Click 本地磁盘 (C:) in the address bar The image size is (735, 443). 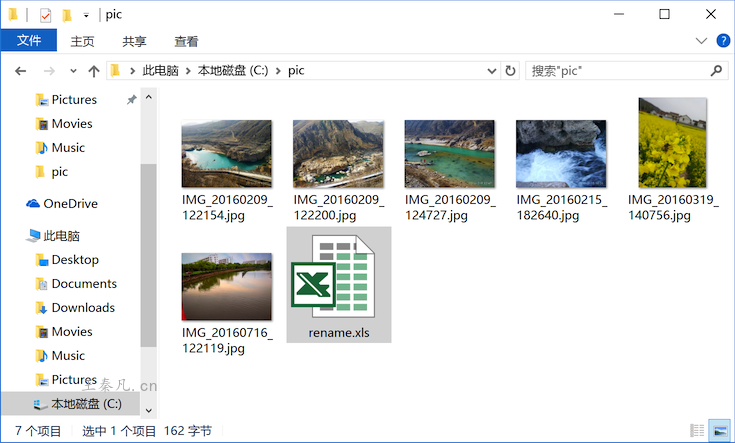pyautogui.click(x=233, y=71)
